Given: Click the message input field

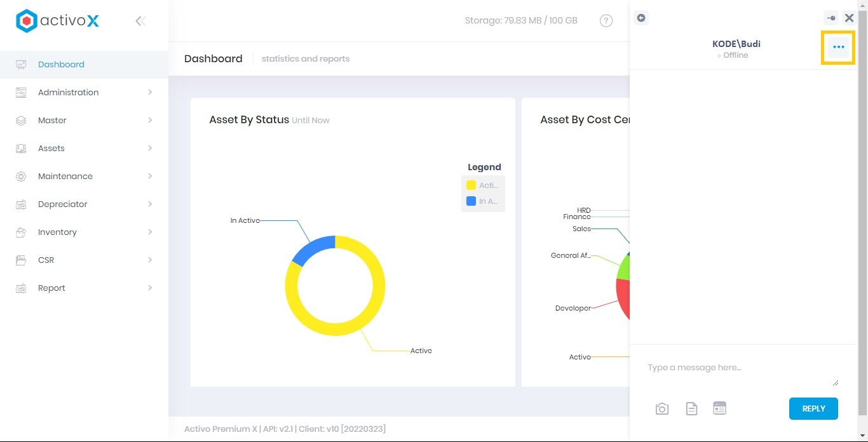Looking at the screenshot, I should pos(731,367).
